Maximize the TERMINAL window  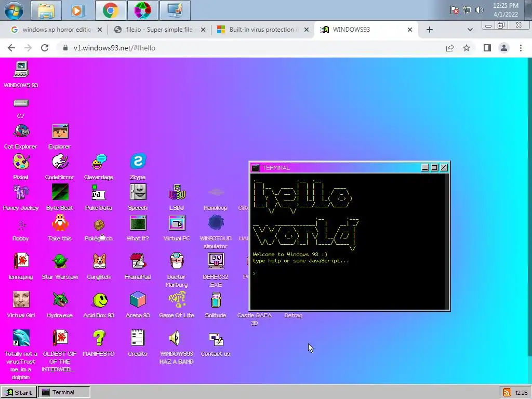(434, 168)
